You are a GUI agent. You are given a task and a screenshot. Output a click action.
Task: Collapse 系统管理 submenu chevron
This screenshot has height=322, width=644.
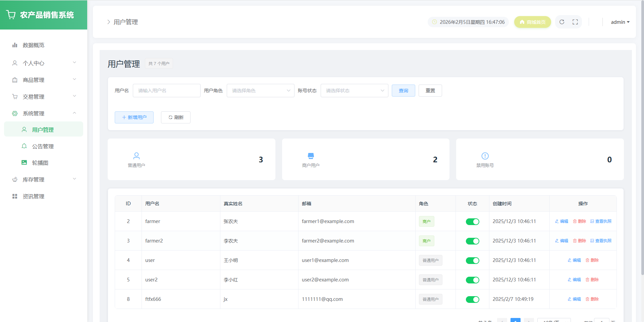tap(74, 113)
